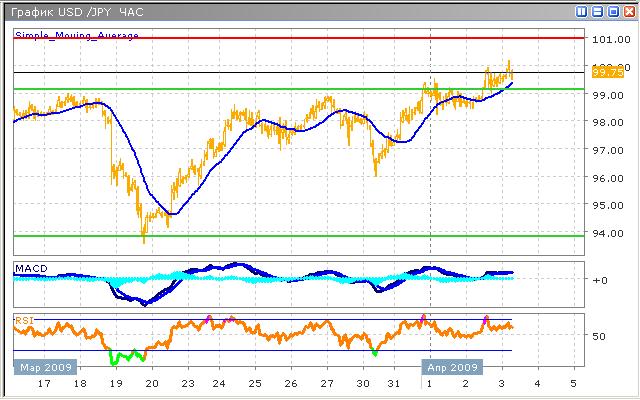Click the 96.00 price axis label
The image size is (640, 400).
608,178
